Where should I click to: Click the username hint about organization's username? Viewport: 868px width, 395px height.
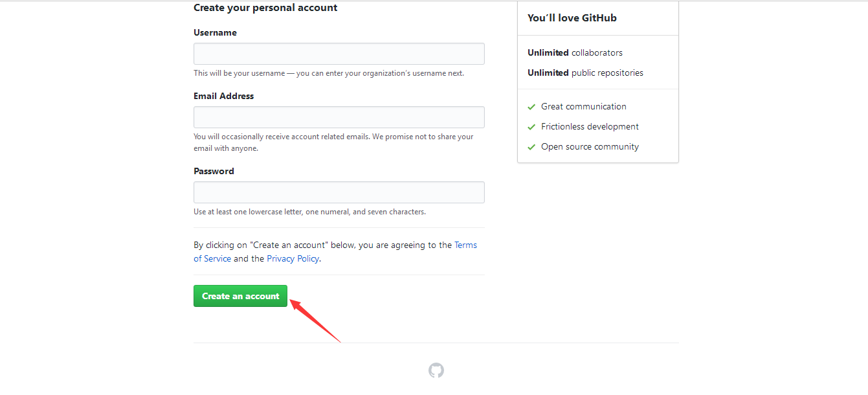(x=328, y=73)
